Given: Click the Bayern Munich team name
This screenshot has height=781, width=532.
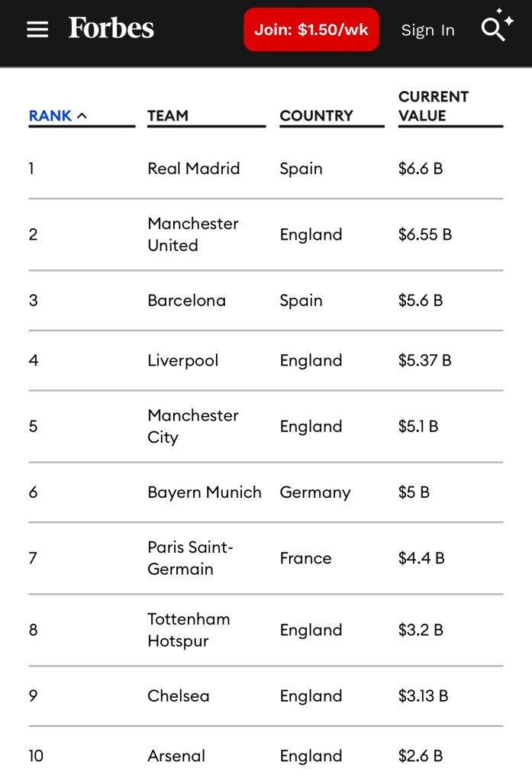Looking at the screenshot, I should coord(204,492).
